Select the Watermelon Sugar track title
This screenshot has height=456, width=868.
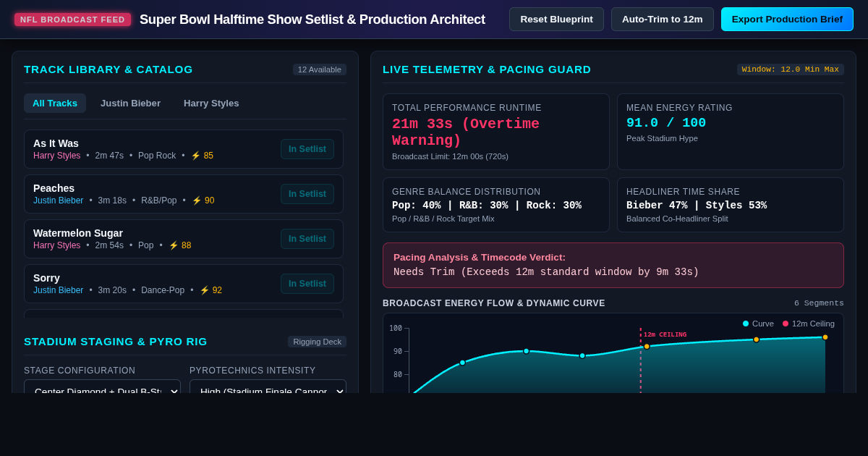pyautogui.click(x=78, y=233)
